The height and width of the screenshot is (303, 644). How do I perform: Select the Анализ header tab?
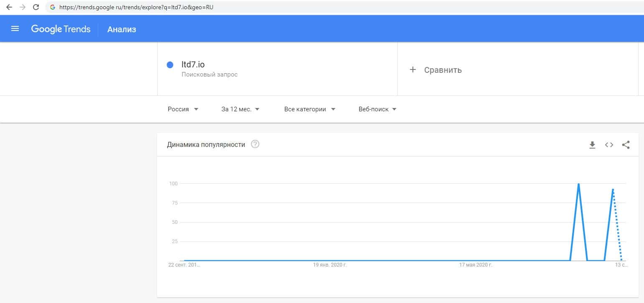[x=122, y=29]
